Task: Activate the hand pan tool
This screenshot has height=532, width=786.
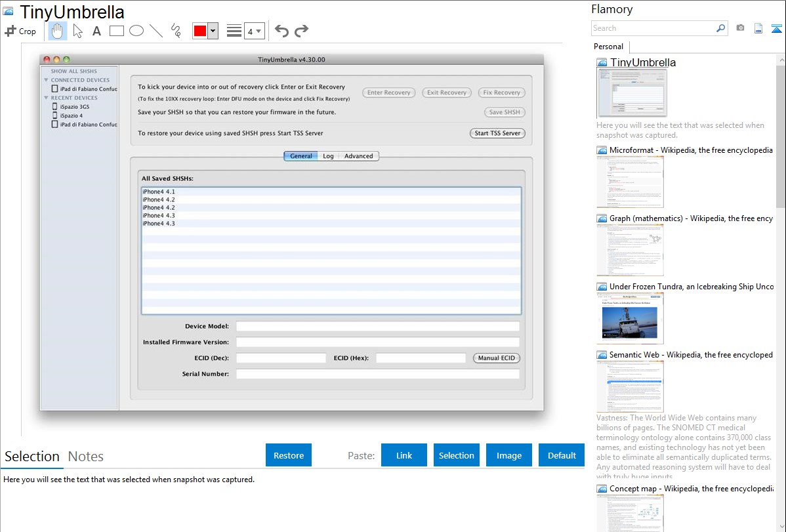Action: [57, 31]
